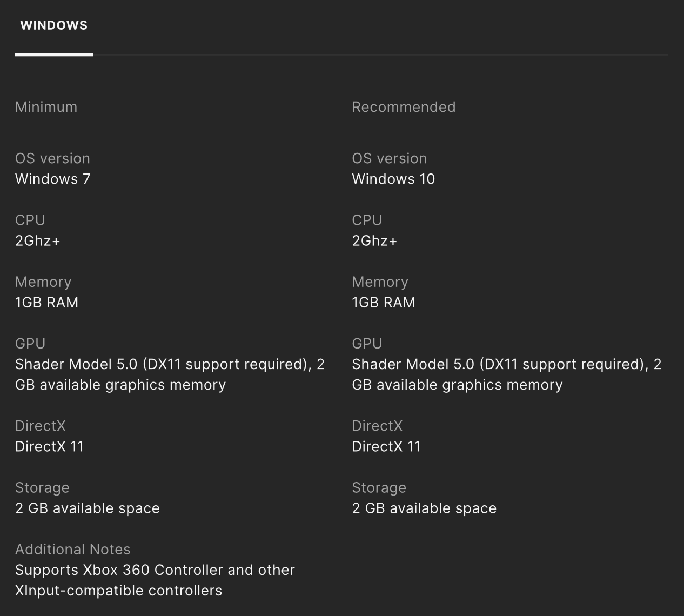Click DirectX 11 value under Recommended
684x616 pixels.
pos(386,446)
